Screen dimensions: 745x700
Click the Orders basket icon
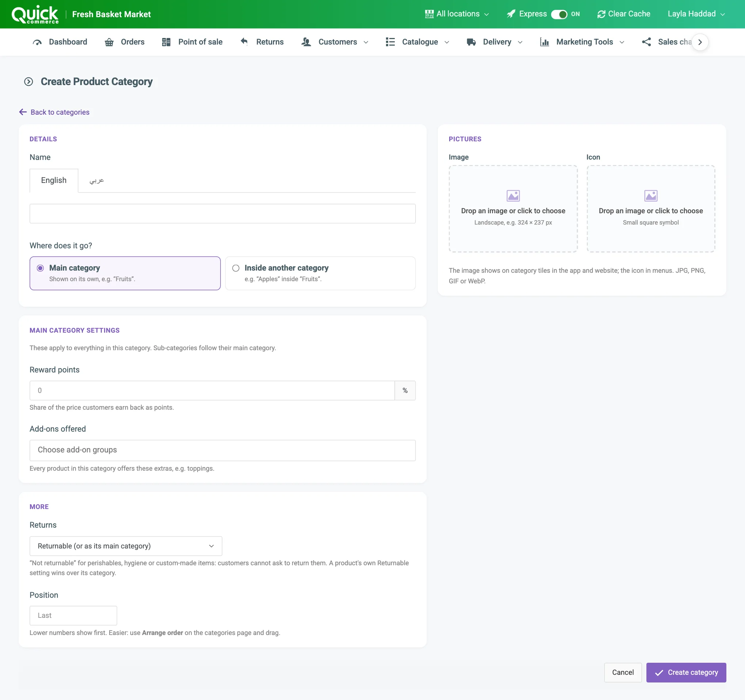(x=109, y=42)
